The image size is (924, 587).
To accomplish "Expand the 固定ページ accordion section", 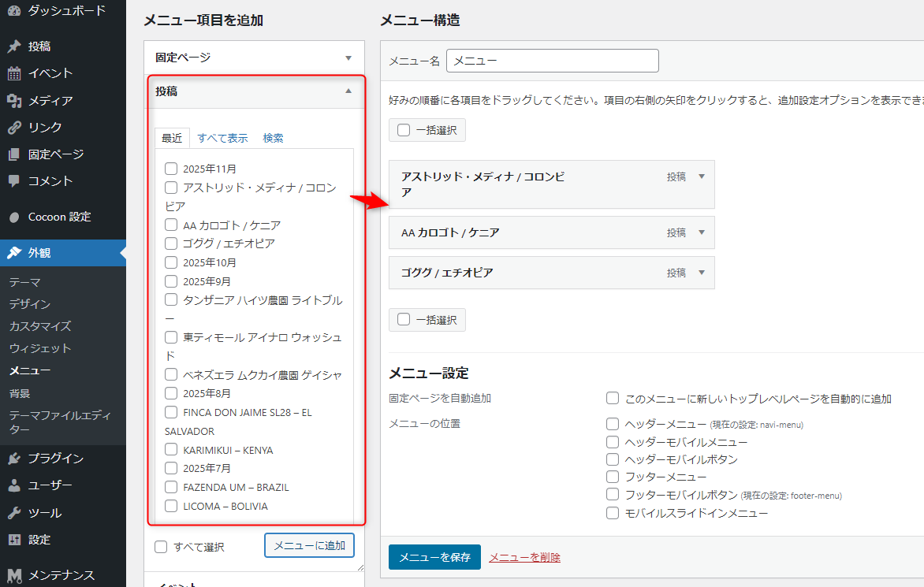I will pyautogui.click(x=348, y=58).
